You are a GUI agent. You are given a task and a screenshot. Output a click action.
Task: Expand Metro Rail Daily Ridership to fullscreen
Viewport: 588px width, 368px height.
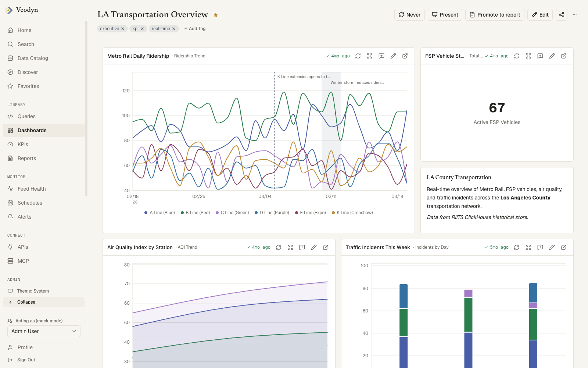pyautogui.click(x=370, y=56)
